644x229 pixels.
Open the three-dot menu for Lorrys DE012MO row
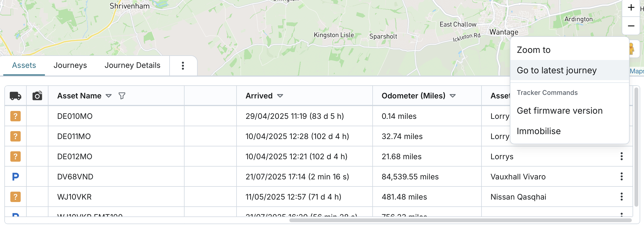[621, 156]
